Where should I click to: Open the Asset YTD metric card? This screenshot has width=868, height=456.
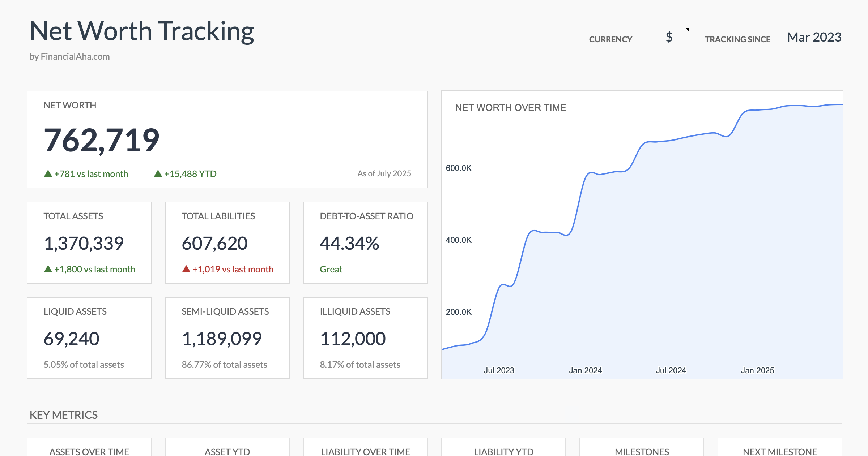tap(227, 451)
